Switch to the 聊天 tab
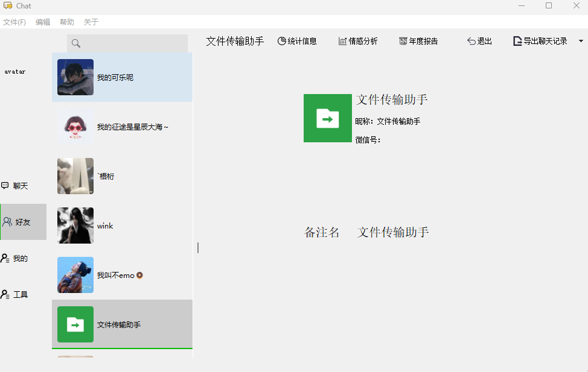The image size is (588, 372). coord(24,186)
